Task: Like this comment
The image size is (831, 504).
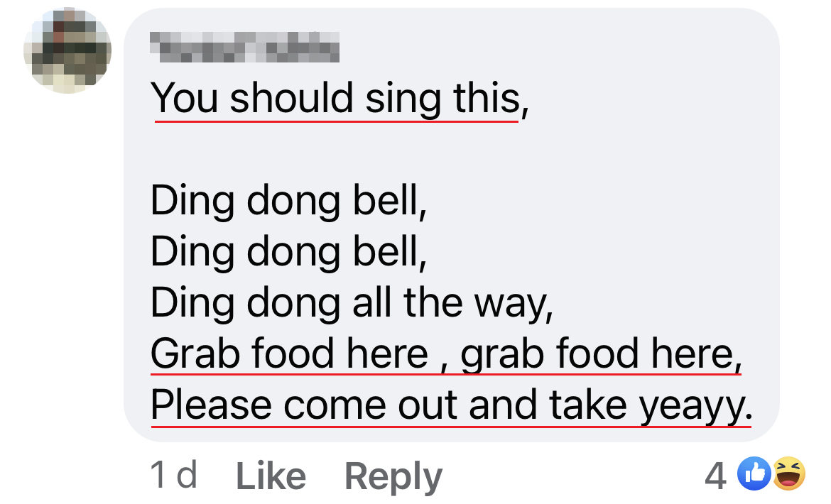Action: [271, 476]
